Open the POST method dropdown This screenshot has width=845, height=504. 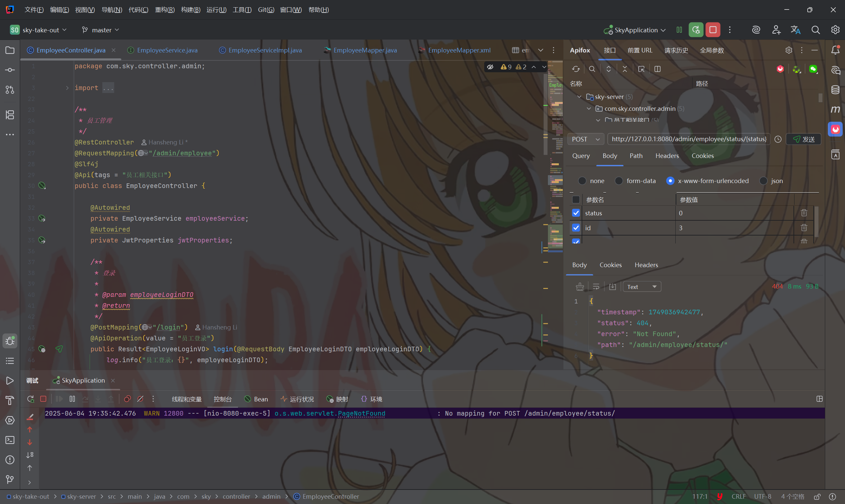pos(586,139)
